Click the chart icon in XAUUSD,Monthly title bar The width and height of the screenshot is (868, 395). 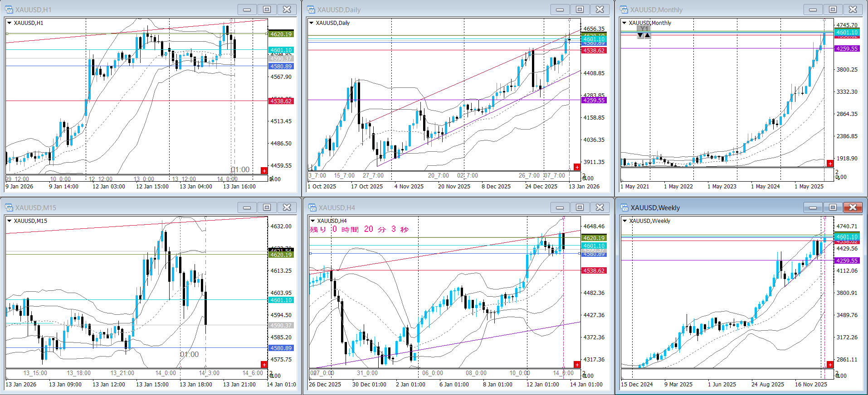(624, 10)
